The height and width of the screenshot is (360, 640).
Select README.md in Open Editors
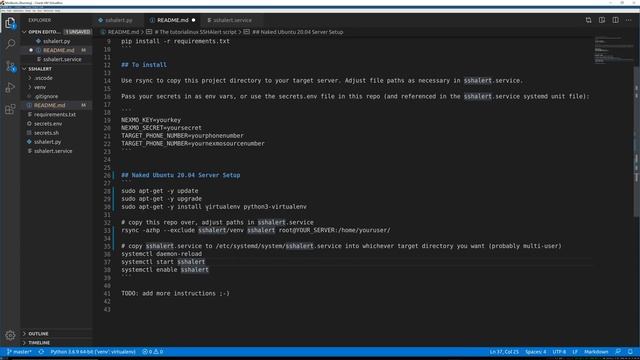(x=58, y=50)
